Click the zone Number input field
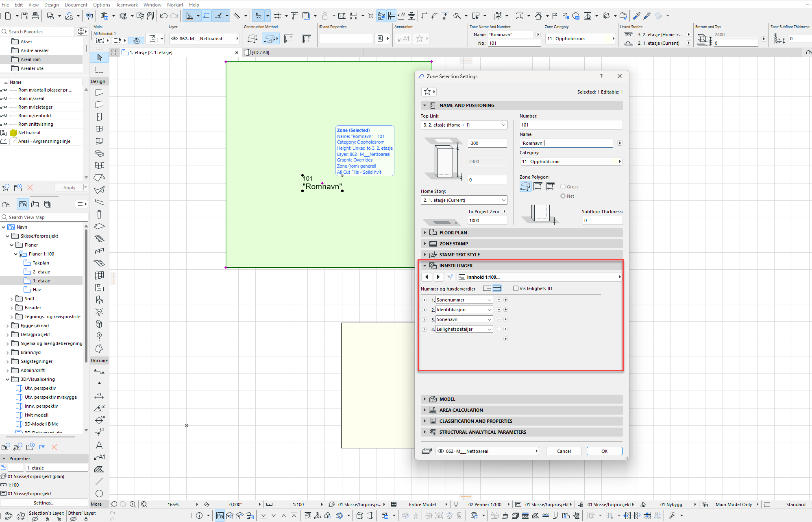 coord(570,125)
